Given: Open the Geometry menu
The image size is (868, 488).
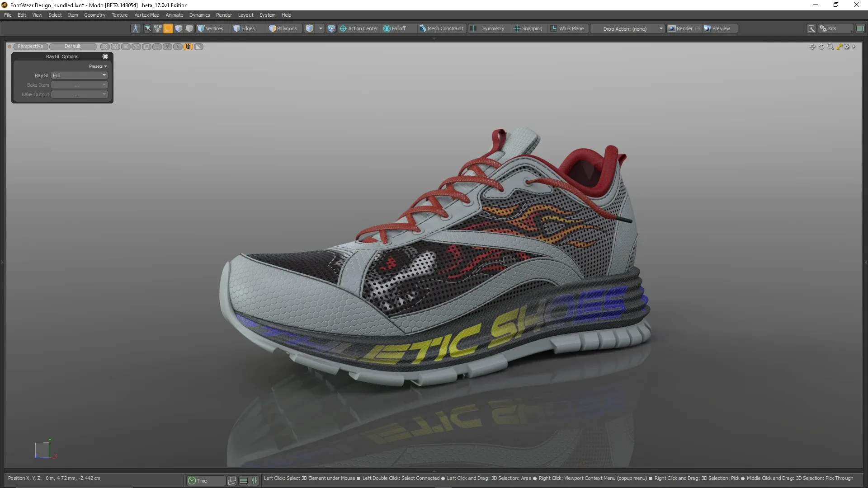Looking at the screenshot, I should [94, 15].
